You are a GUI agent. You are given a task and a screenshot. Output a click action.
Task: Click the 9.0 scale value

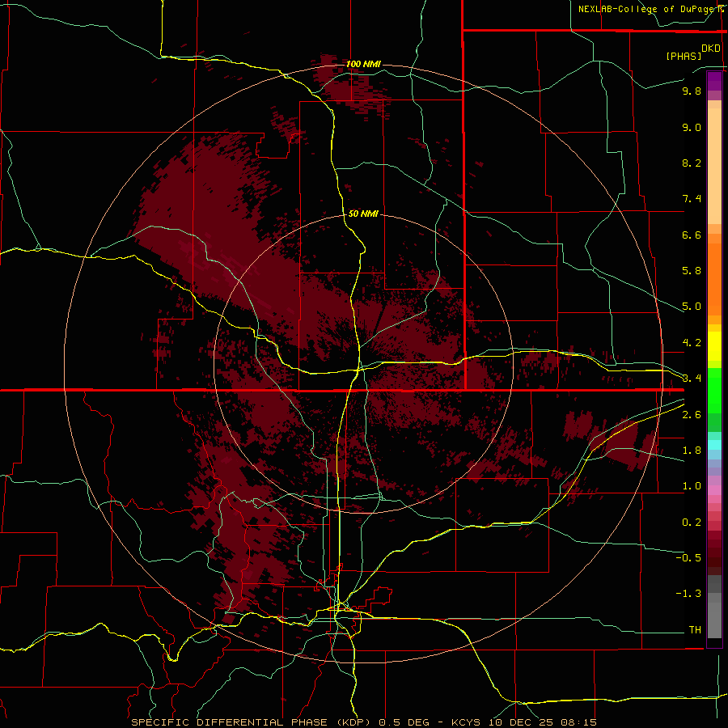(692, 127)
